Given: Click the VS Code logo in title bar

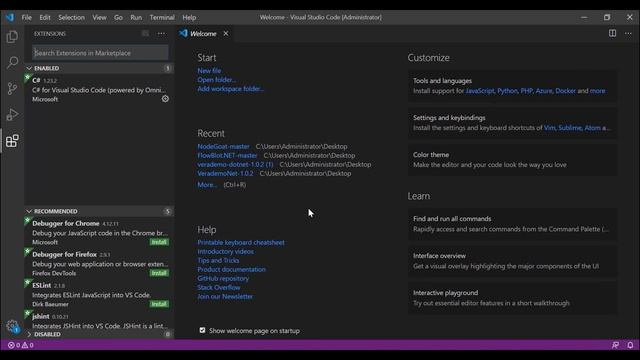Looking at the screenshot, I should pyautogui.click(x=9, y=17).
